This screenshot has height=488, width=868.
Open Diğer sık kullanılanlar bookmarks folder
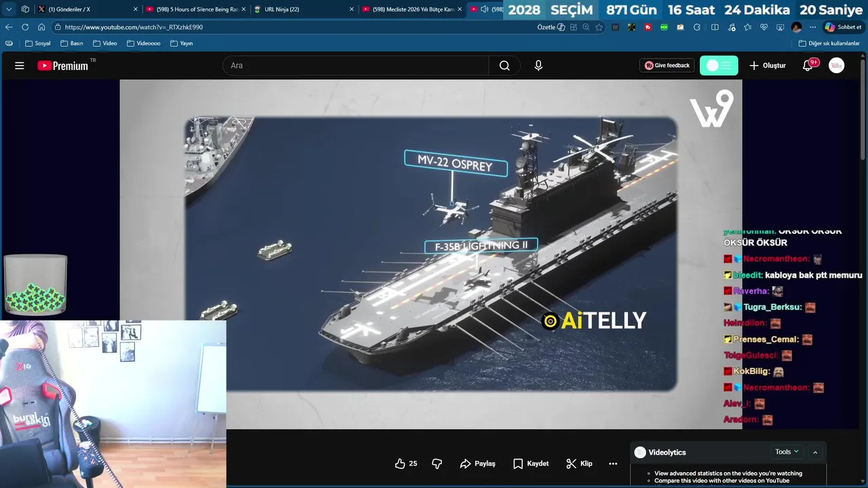click(x=829, y=43)
